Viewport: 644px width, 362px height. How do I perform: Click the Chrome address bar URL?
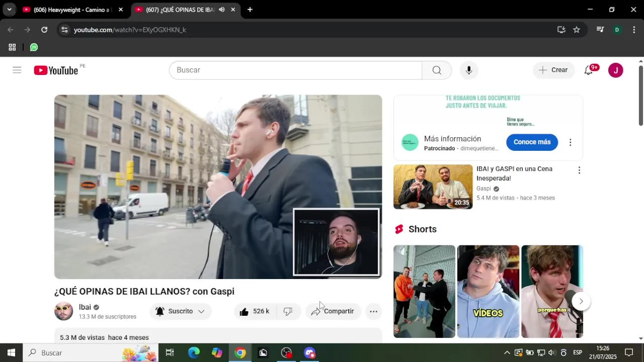pyautogui.click(x=130, y=30)
